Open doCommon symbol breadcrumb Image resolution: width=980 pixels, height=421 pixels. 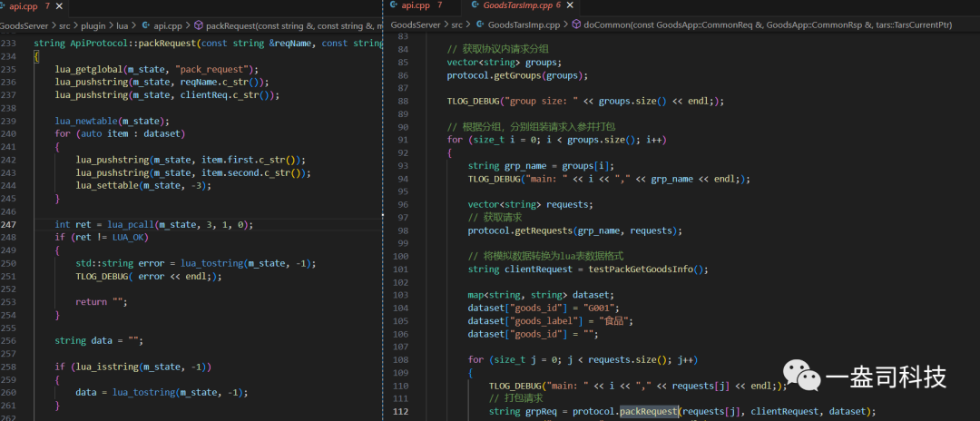(768, 25)
